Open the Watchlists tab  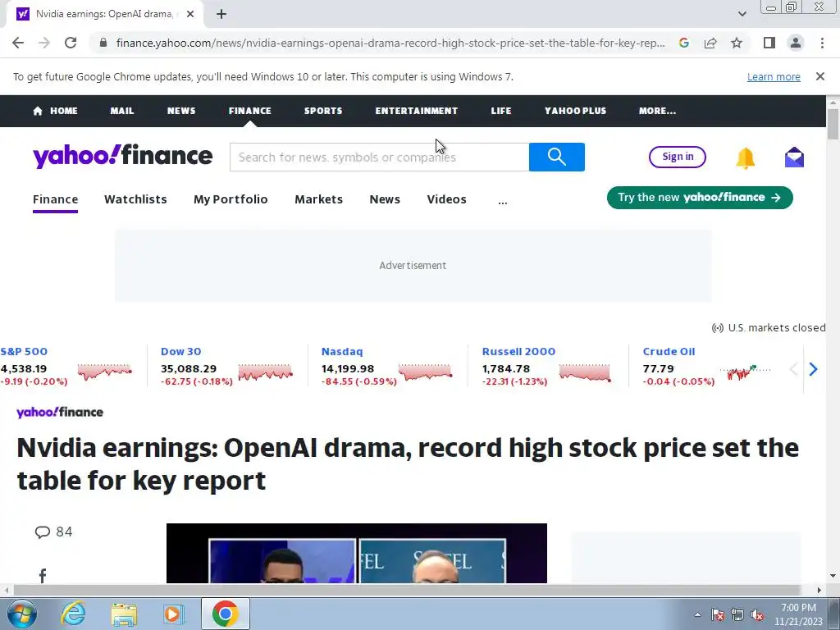[135, 199]
